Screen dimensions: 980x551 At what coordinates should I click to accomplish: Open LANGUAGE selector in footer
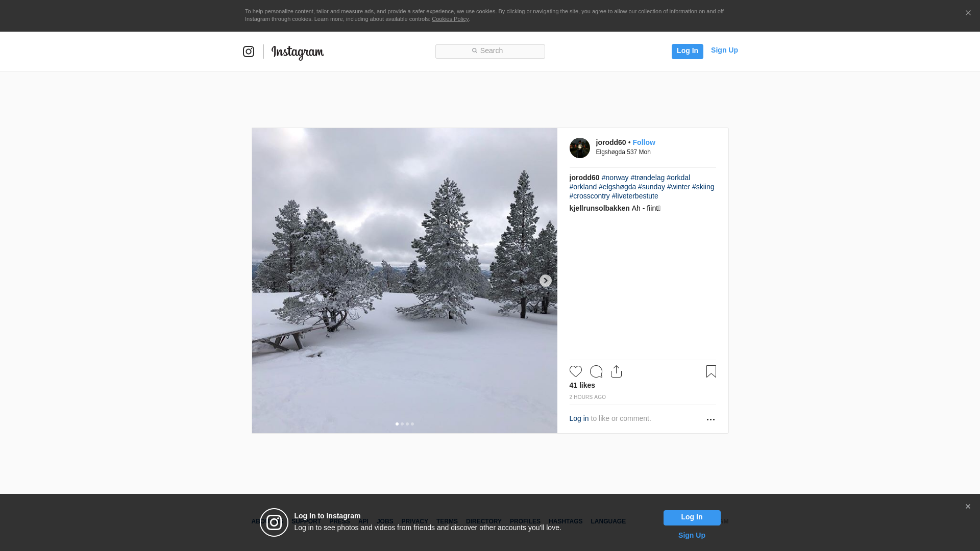pos(608,521)
